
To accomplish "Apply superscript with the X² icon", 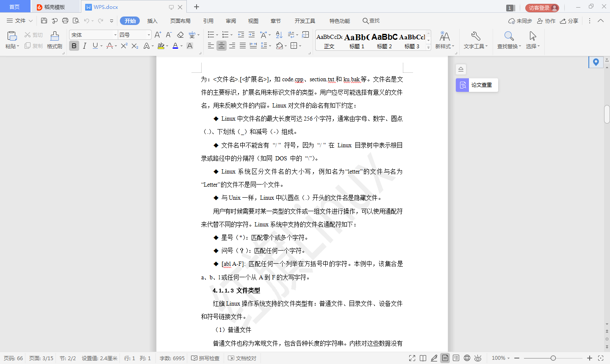I will [124, 46].
